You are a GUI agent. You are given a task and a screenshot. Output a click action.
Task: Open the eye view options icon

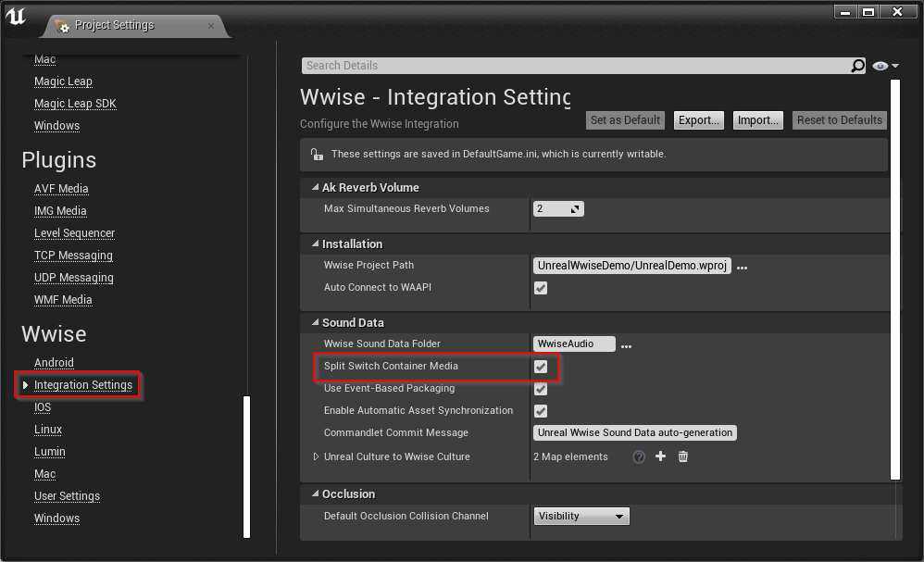point(884,66)
